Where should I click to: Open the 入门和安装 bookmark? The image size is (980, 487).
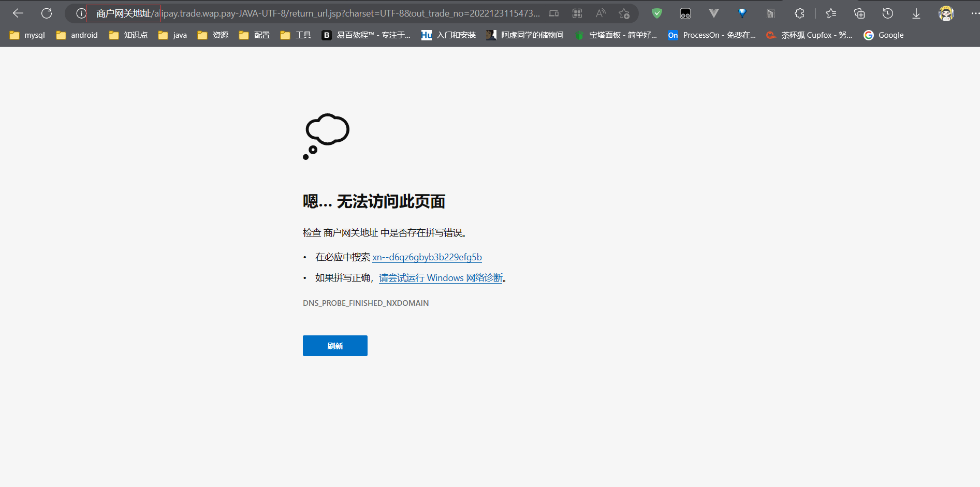(449, 35)
